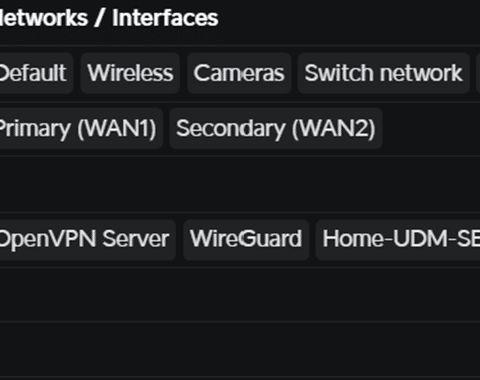This screenshot has width=480, height=380.
Task: Activate the OpenVPN Server filter
Action: pos(87,239)
